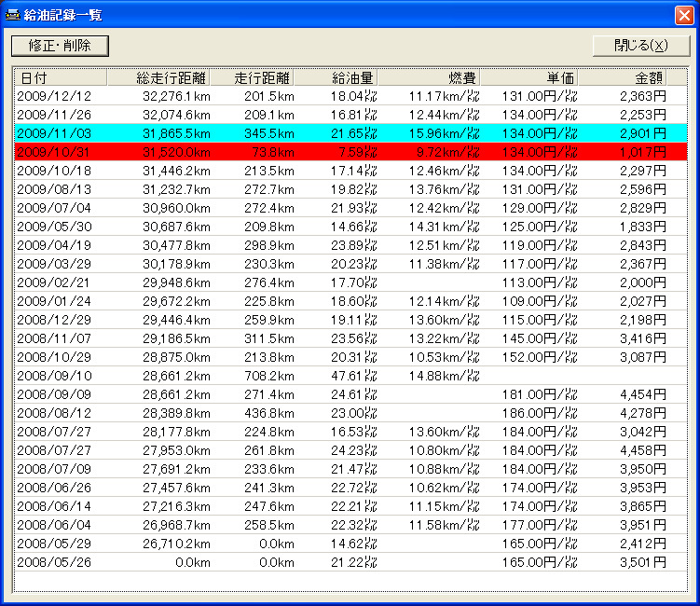Viewport: 700px width, 606px height.
Task: Close the 給油記録一覧 window
Action: (x=683, y=15)
